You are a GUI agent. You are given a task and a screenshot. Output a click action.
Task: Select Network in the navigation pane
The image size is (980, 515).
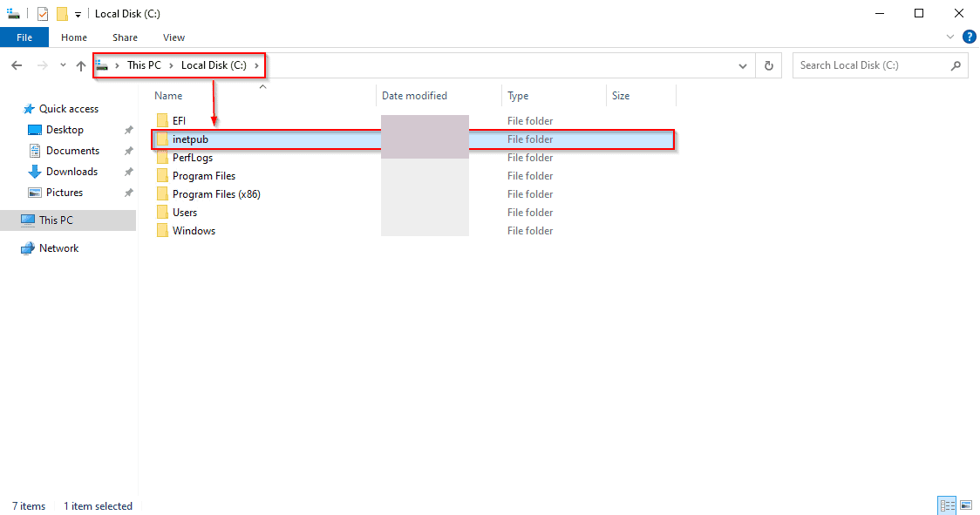[x=58, y=247]
